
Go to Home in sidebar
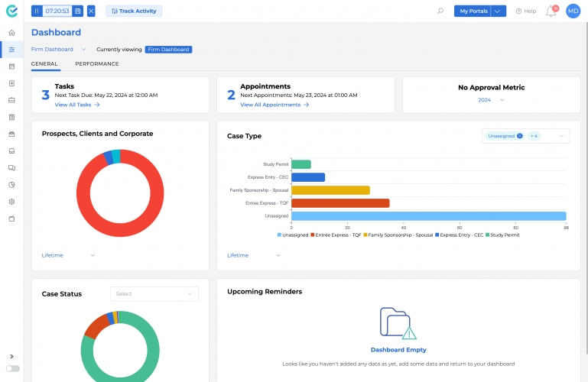pos(12,33)
